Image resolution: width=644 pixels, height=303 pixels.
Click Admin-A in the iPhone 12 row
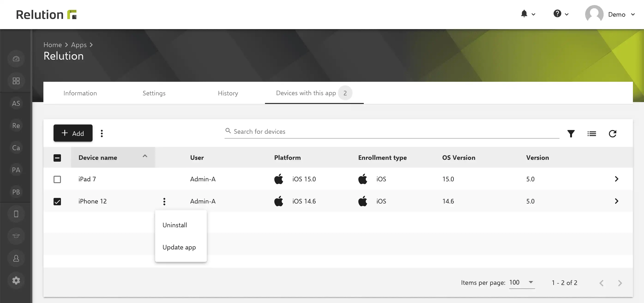pyautogui.click(x=203, y=201)
